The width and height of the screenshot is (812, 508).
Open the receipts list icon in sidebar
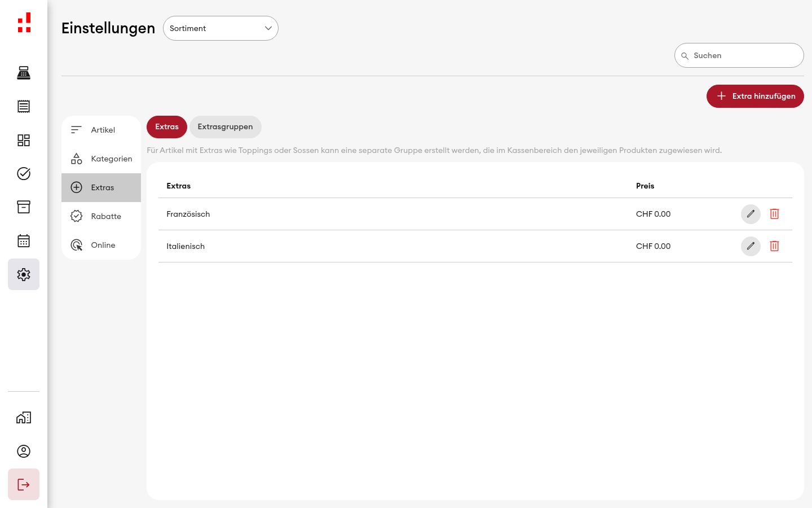(x=24, y=106)
